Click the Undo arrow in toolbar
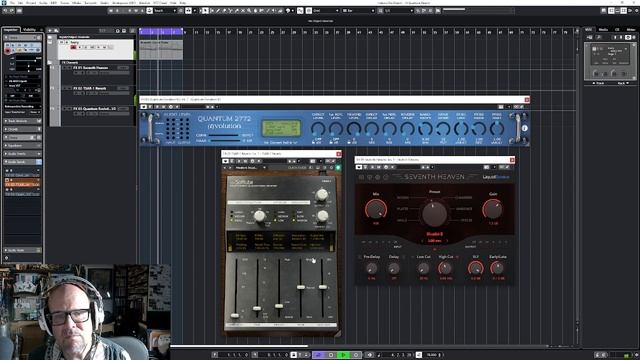This screenshot has height=360, width=640. coord(5,11)
